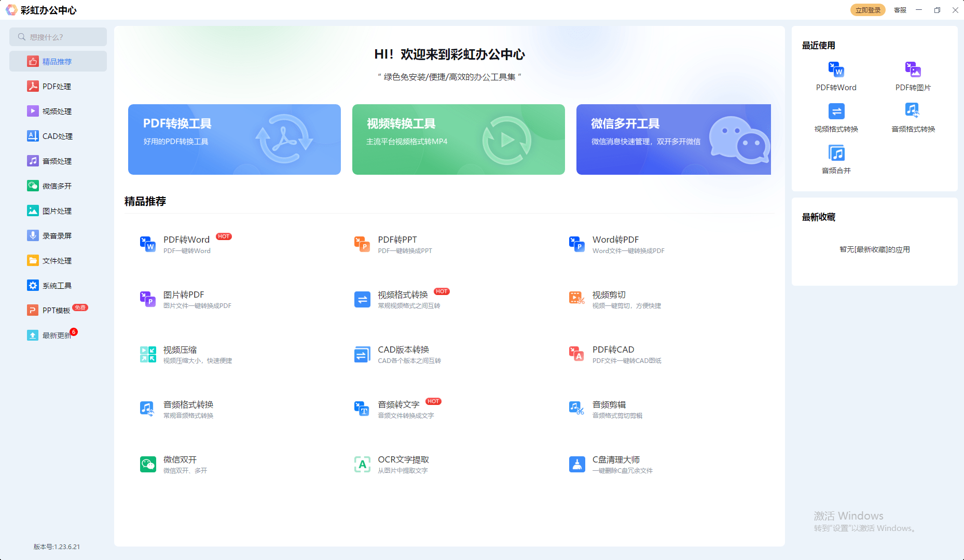Viewport: 964px width, 560px height.
Task: Launch the C盘清理大师 tool icon
Action: click(577, 464)
